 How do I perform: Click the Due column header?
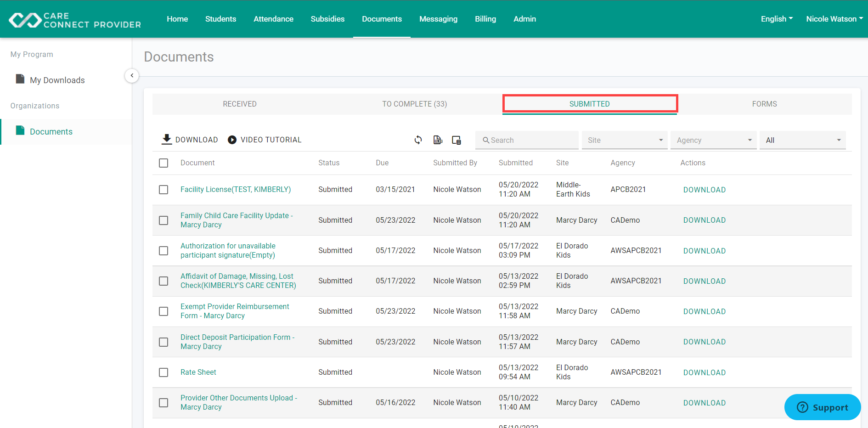click(382, 163)
